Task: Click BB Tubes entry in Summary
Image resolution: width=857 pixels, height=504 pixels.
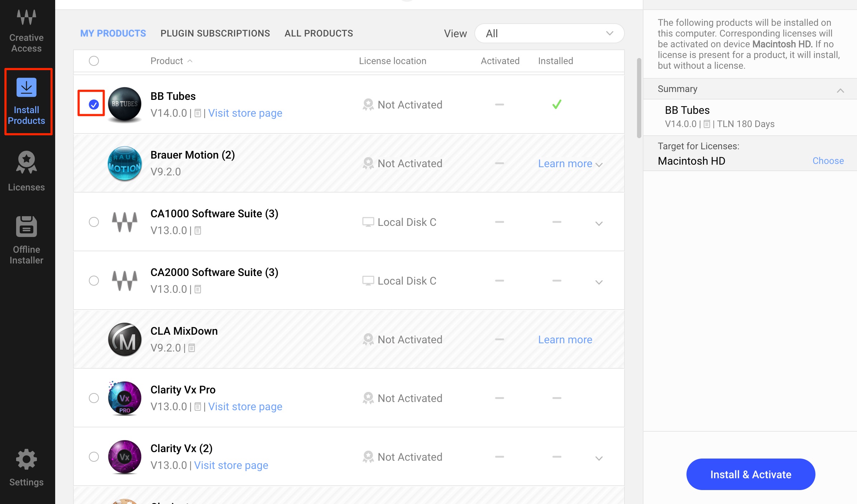Action: [x=750, y=117]
